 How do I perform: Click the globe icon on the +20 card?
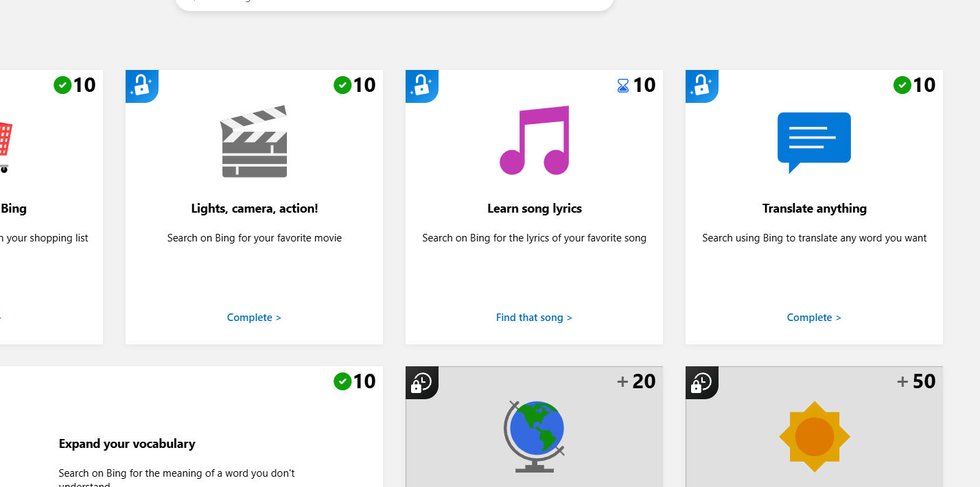click(x=534, y=436)
